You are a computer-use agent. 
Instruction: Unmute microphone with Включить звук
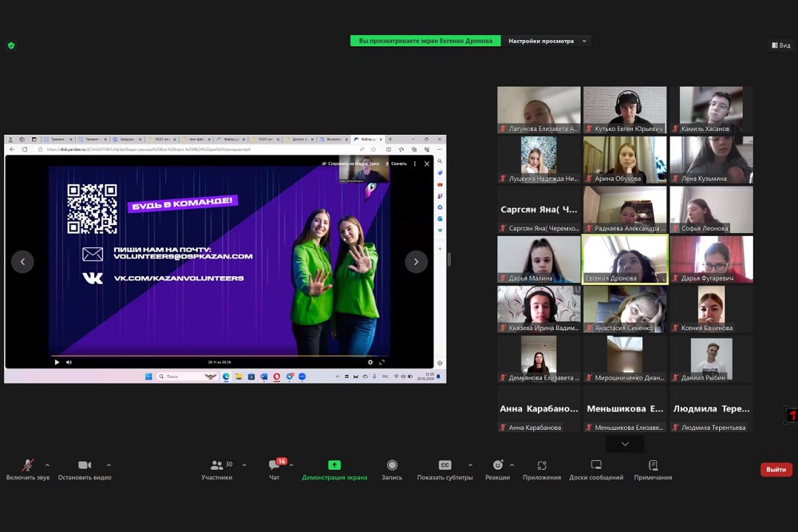tap(28, 465)
